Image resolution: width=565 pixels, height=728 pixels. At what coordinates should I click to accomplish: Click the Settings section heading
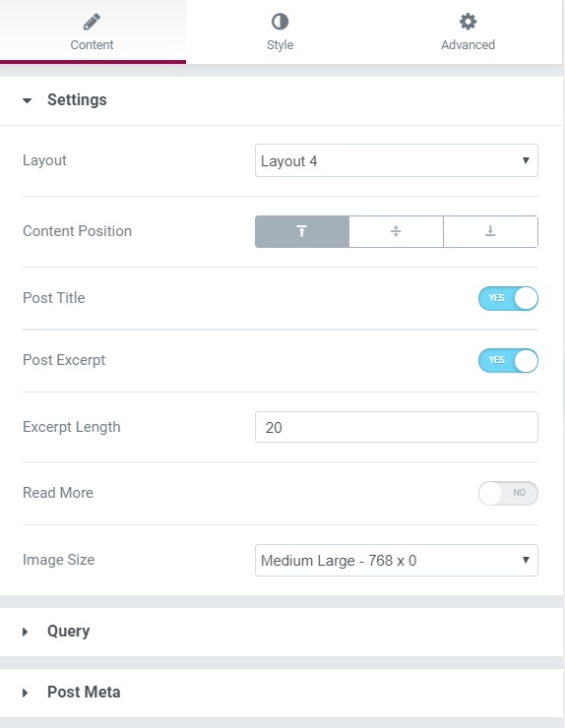coord(77,99)
